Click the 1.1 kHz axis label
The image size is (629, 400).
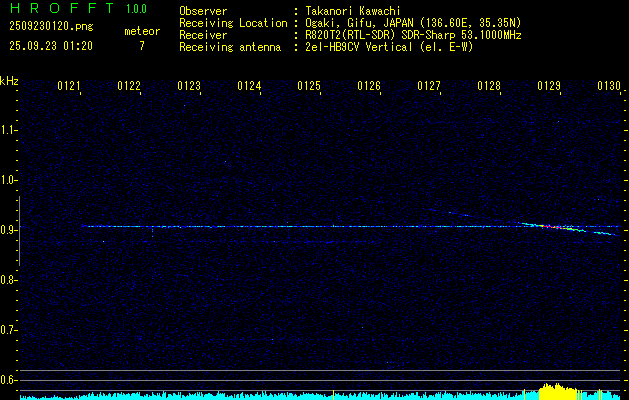8,130
